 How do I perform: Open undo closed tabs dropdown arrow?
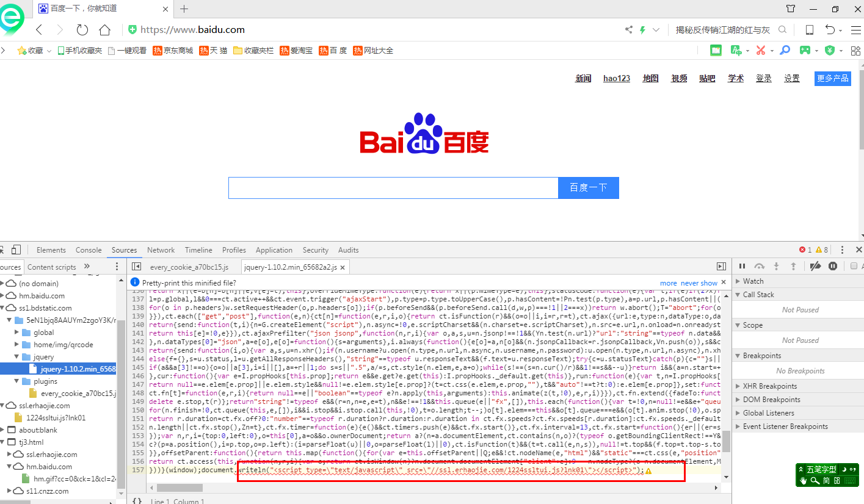(841, 29)
